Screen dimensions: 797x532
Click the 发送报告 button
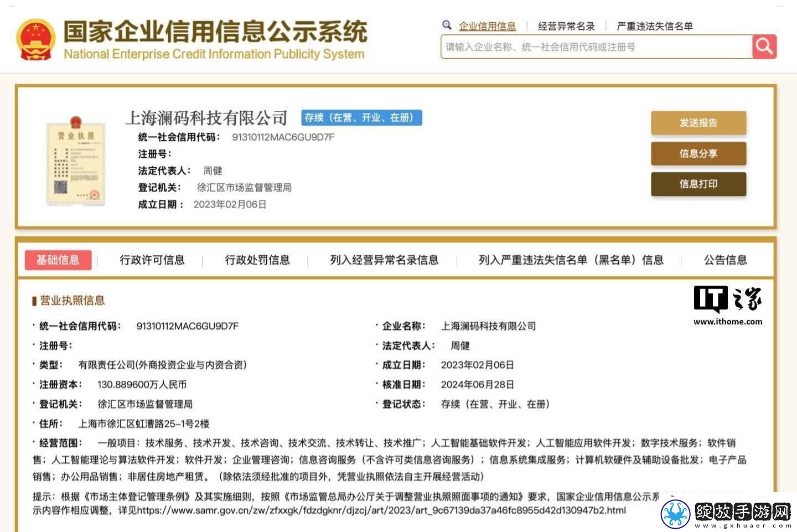click(x=698, y=123)
